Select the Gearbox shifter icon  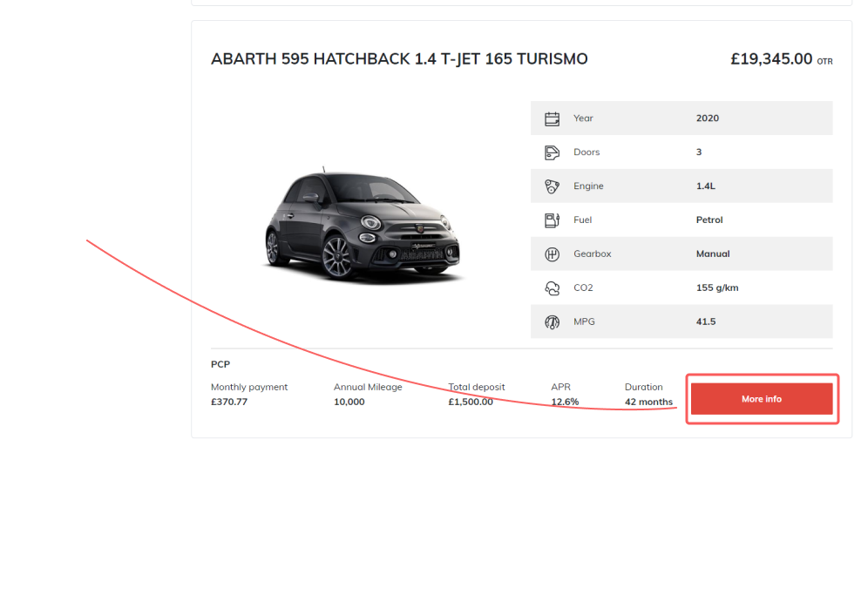(x=552, y=254)
